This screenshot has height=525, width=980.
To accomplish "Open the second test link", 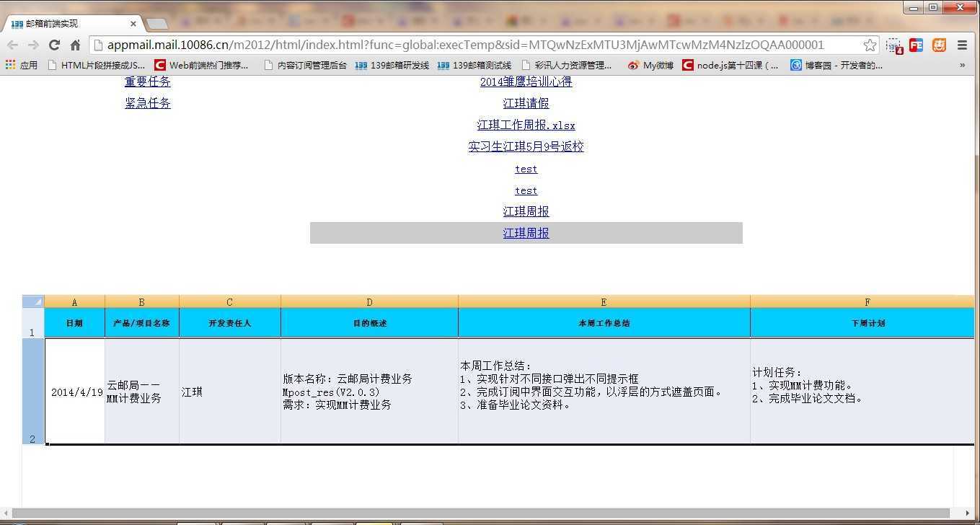I will (x=526, y=190).
